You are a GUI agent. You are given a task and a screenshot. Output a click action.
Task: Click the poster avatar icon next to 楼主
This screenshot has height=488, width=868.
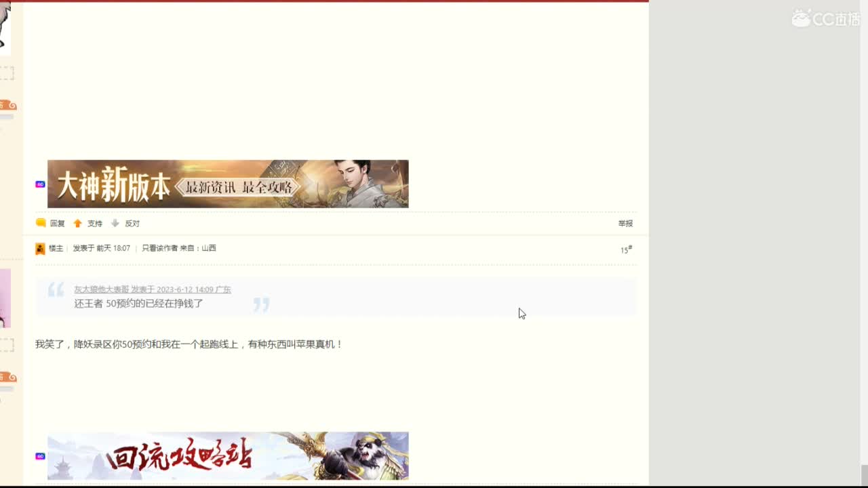pos(41,249)
